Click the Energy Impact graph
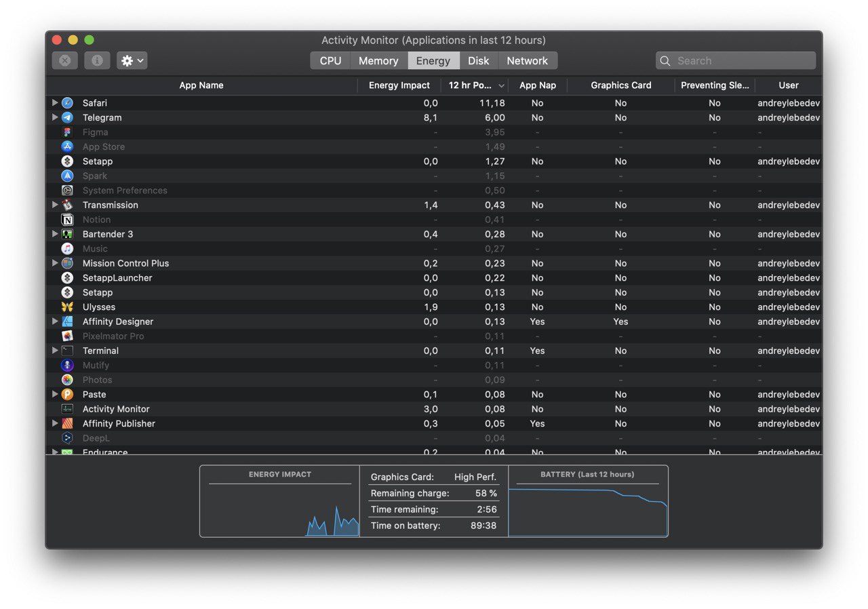This screenshot has height=609, width=868. point(279,500)
